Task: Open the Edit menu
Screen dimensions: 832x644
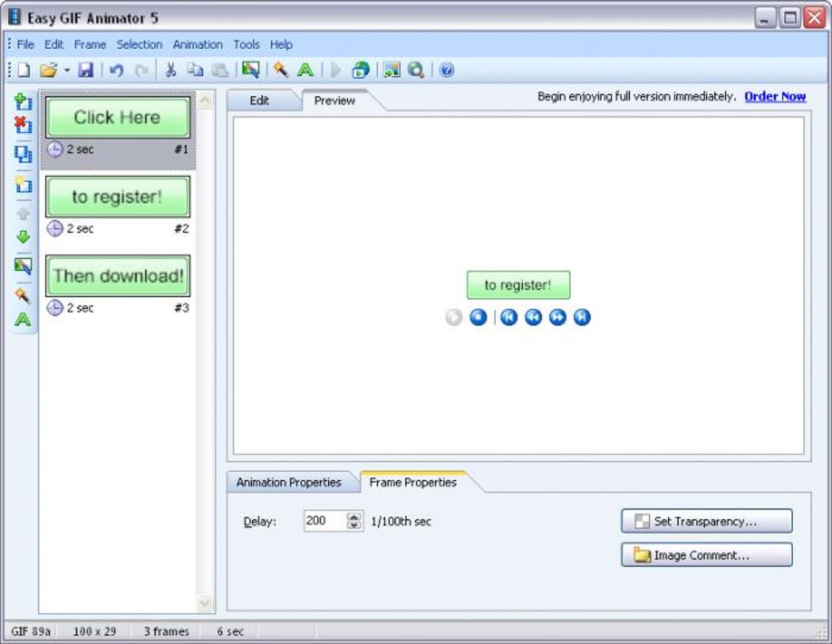Action: [x=54, y=45]
